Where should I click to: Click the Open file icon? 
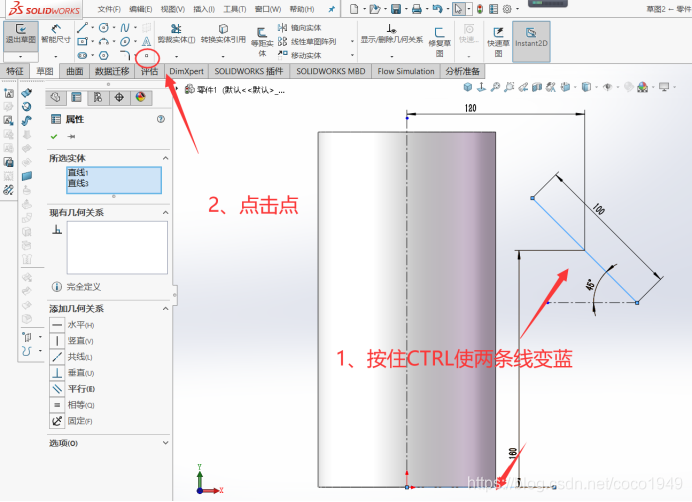375,9
